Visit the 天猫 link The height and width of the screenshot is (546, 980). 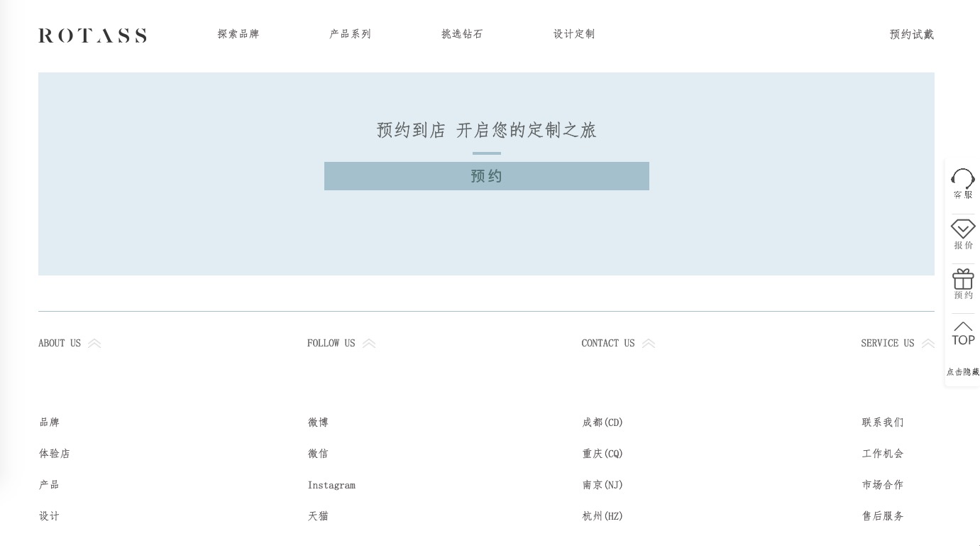pos(318,516)
